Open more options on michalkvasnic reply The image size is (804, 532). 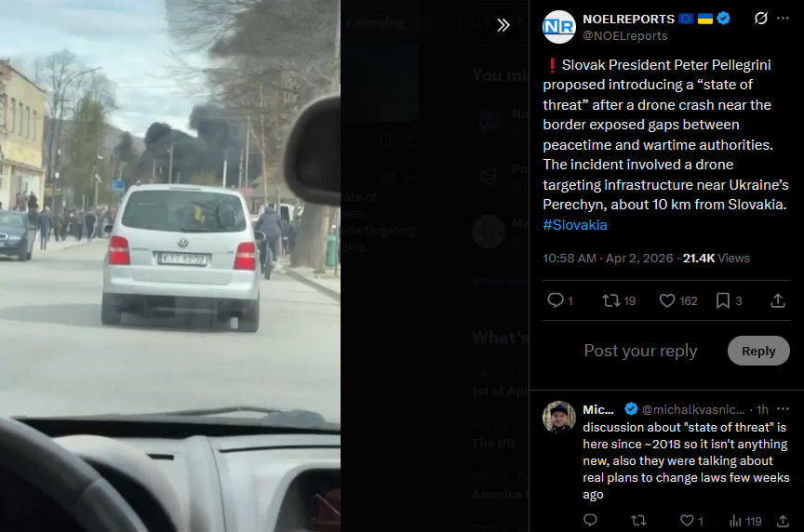pos(783,409)
